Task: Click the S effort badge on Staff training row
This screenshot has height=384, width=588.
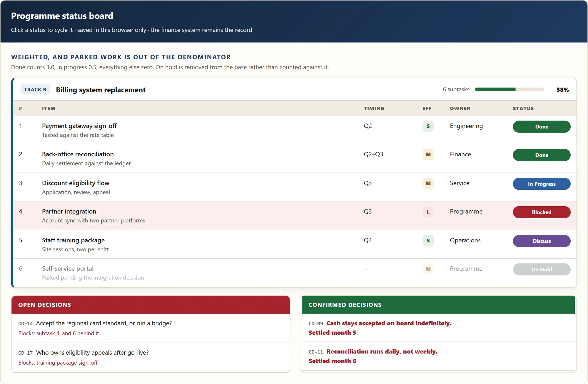Action: click(428, 240)
